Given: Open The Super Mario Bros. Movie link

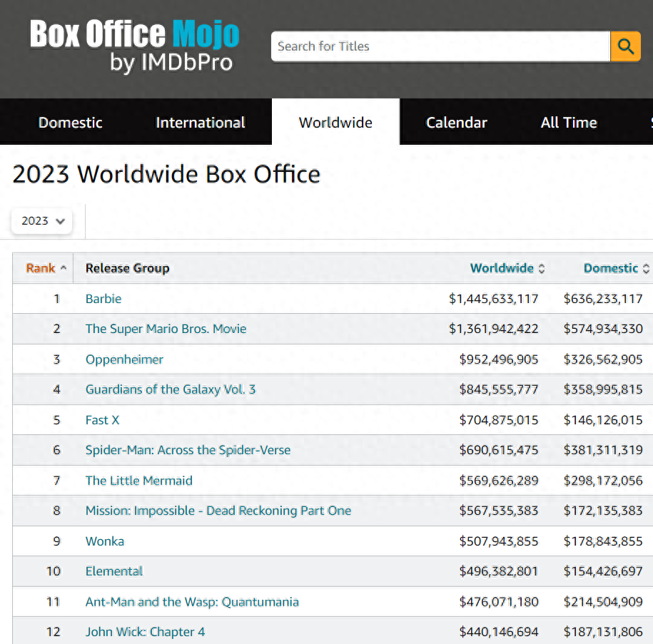Looking at the screenshot, I should click(166, 329).
